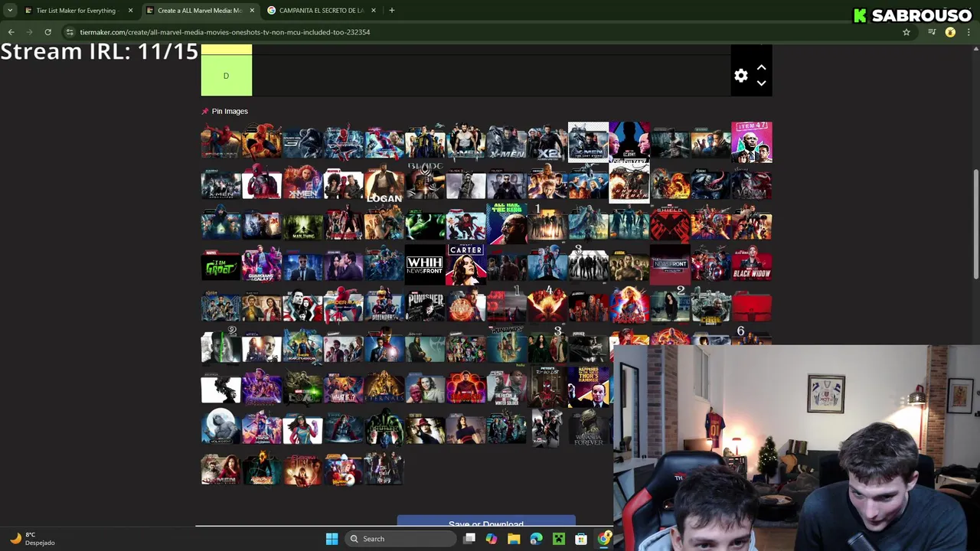Image resolution: width=980 pixels, height=551 pixels.
Task: Choose the Agent Carter poster thumbnail
Action: click(x=465, y=265)
